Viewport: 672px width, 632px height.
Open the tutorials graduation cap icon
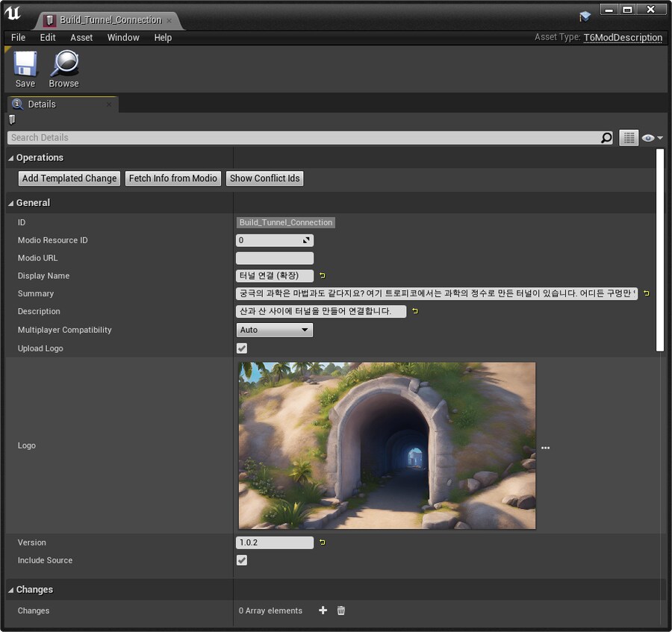click(585, 16)
